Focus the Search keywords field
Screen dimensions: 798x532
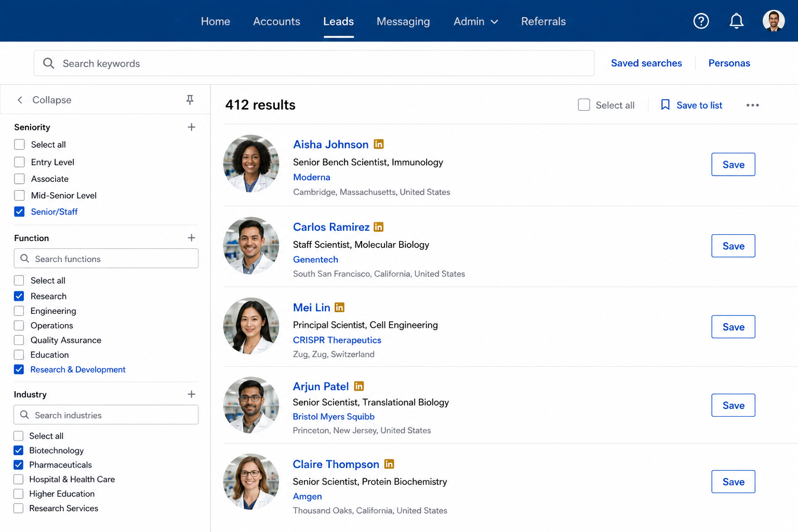(314, 63)
